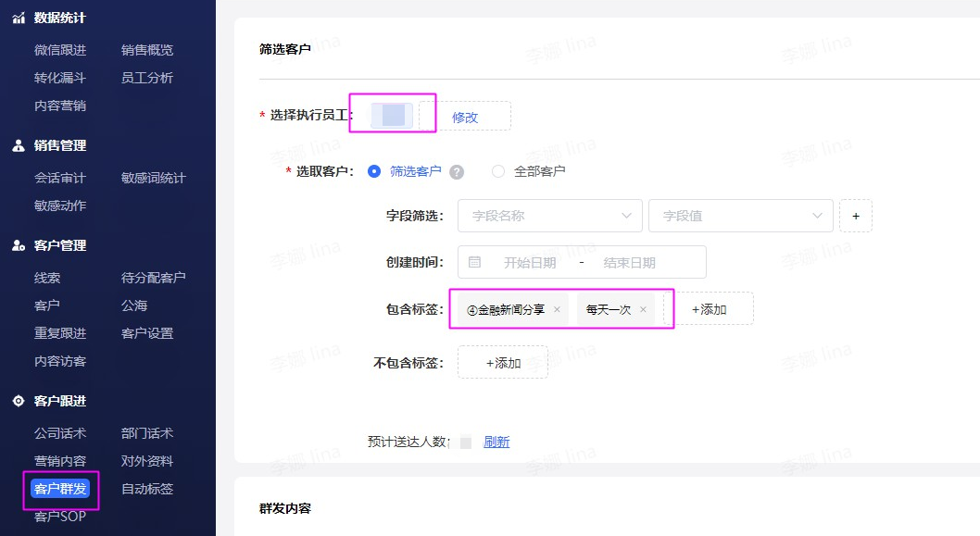The width and height of the screenshot is (980, 536).
Task: Select 客户群发 in sidebar
Action: coord(60,489)
